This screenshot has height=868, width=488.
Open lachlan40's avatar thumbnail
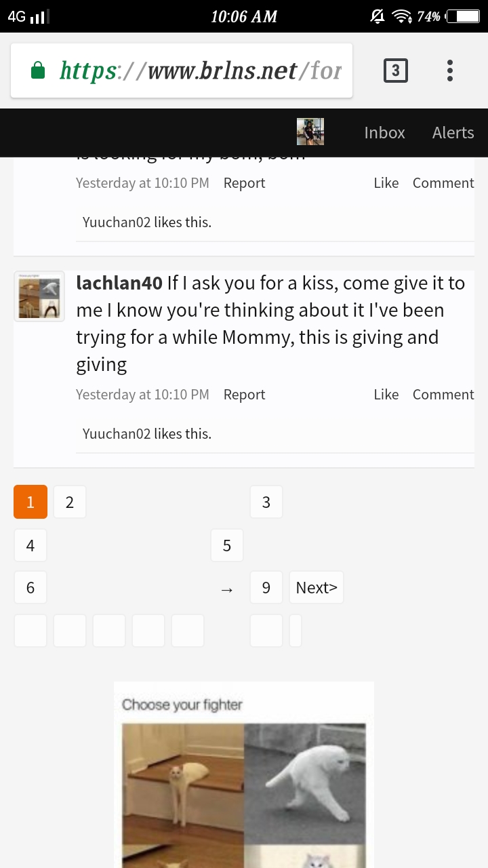point(39,296)
